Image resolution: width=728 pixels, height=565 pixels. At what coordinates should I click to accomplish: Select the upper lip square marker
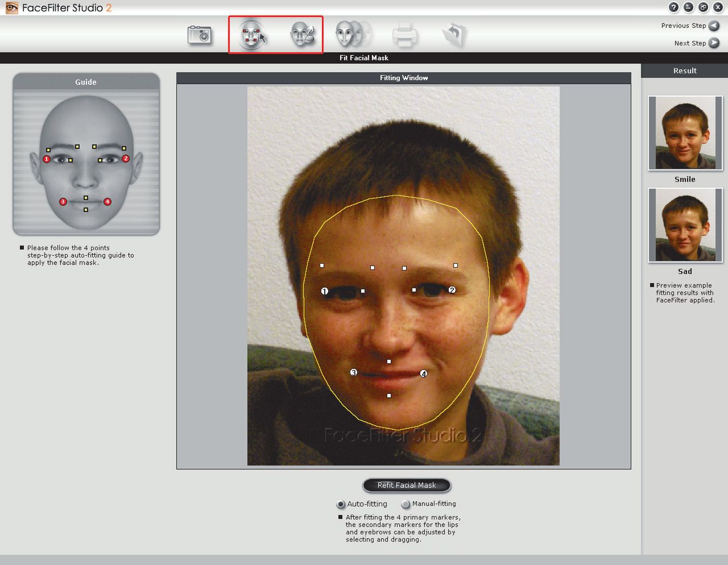(x=389, y=362)
